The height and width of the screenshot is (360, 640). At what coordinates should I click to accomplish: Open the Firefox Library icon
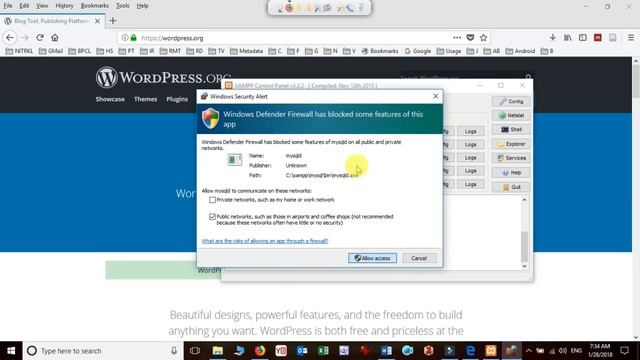coord(568,38)
